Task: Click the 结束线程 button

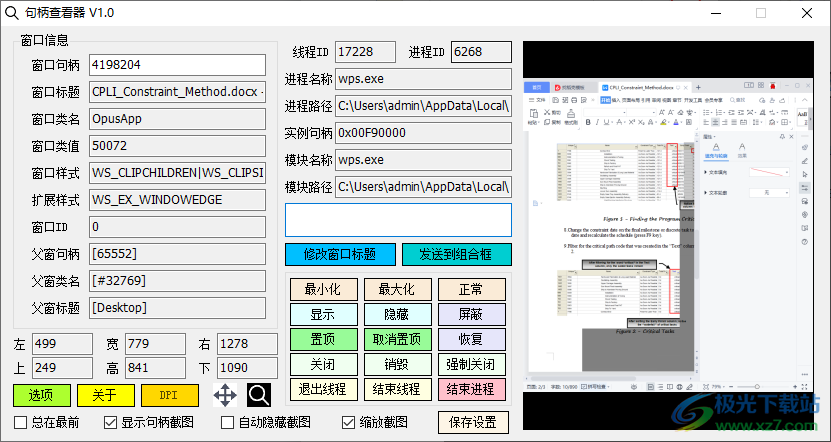Action: [397, 389]
